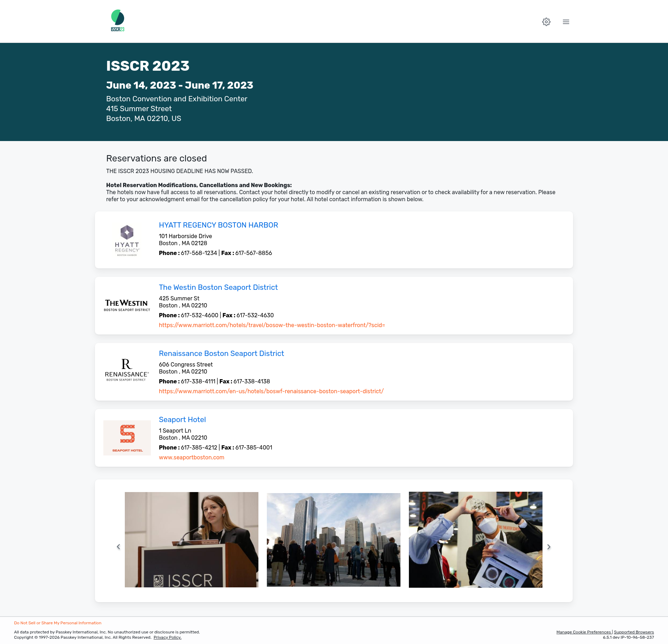668x644 pixels.
Task: Open the hamburger menu
Action: point(566,22)
